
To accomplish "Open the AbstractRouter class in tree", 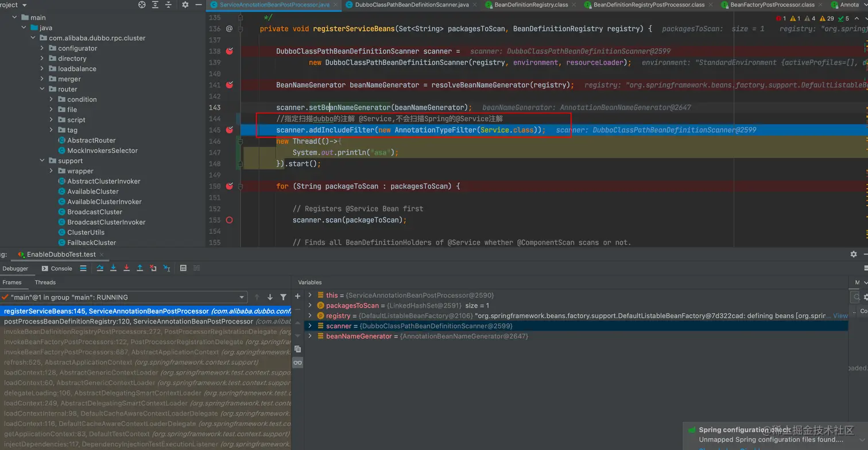I will click(x=91, y=140).
